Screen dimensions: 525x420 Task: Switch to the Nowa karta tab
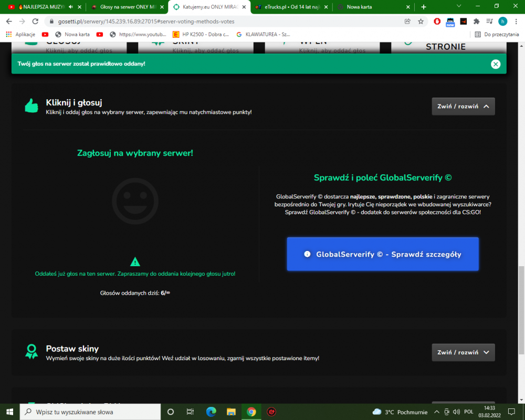coord(372,7)
